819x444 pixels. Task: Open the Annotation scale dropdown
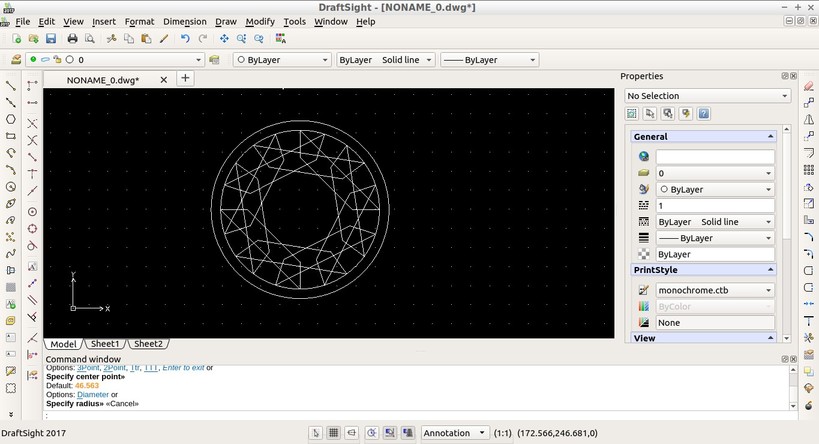[x=455, y=433]
